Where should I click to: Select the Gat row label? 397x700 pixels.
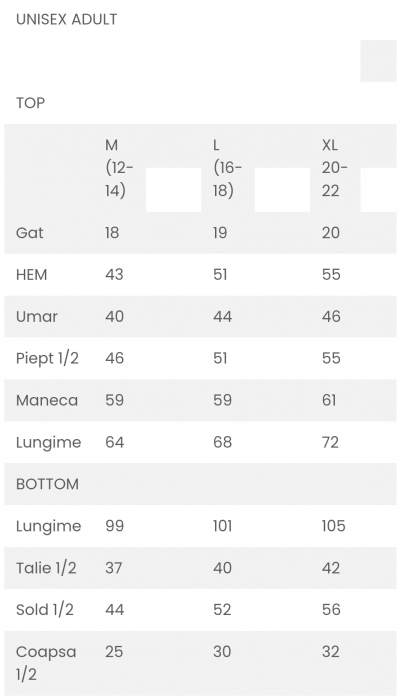(x=29, y=233)
